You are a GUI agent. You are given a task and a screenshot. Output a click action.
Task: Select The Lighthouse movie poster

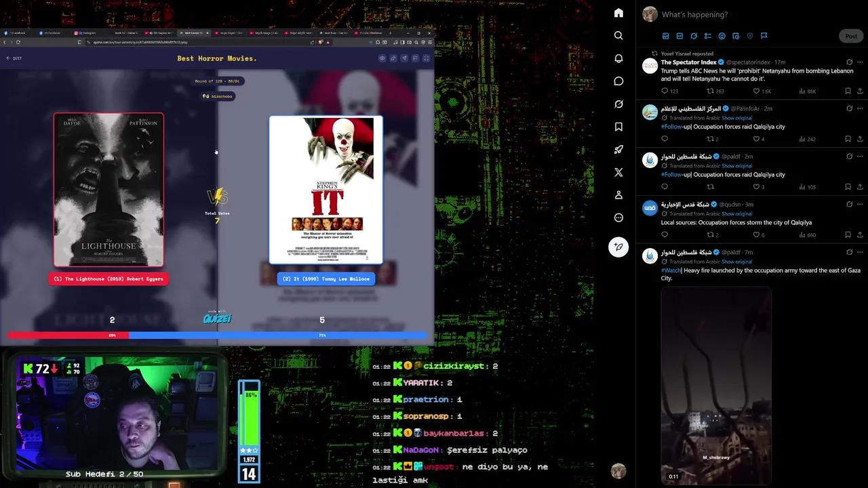click(x=108, y=190)
